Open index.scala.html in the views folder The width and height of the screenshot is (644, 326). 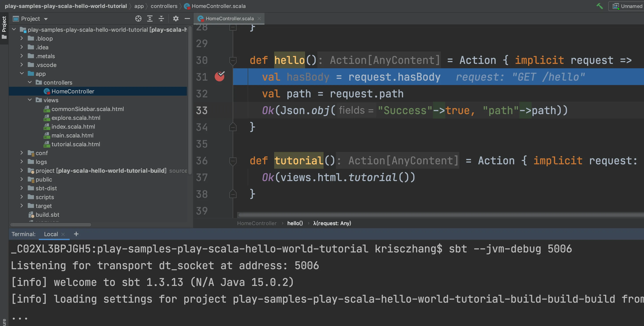tap(73, 127)
